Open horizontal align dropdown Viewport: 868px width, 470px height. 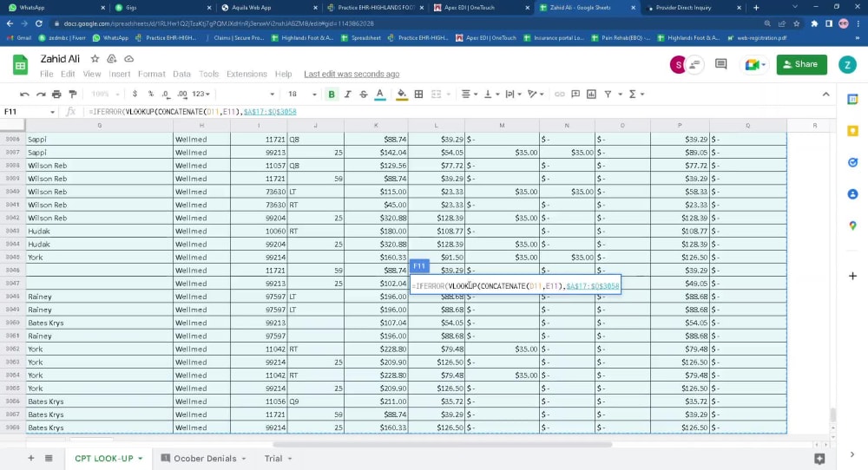[x=470, y=94]
